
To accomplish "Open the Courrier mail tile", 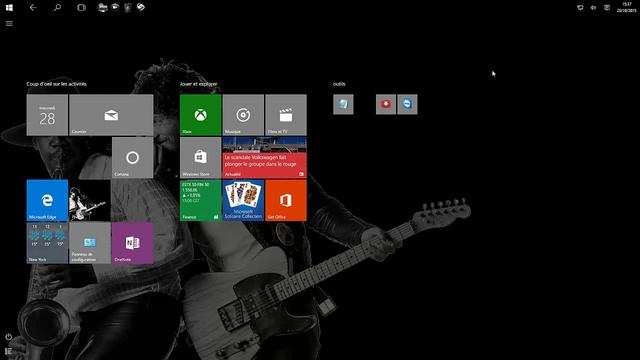I will pos(111,115).
